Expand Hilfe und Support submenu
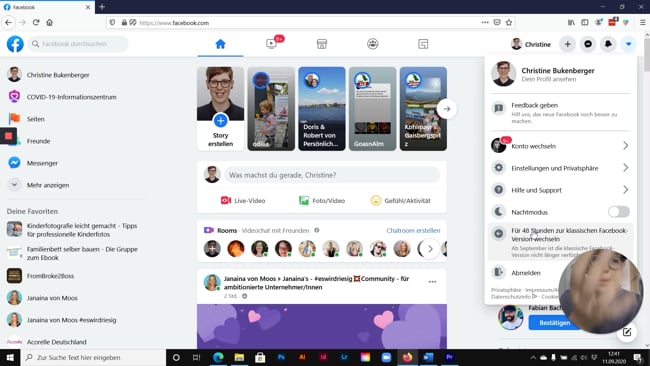The image size is (650, 366). click(x=560, y=190)
